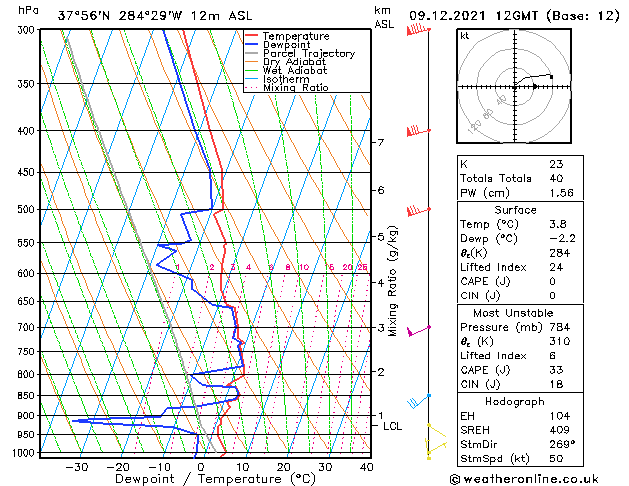629x486 pixels.
Task: Click the storm motion arrow on hodograph axis
Action: [x=535, y=86]
